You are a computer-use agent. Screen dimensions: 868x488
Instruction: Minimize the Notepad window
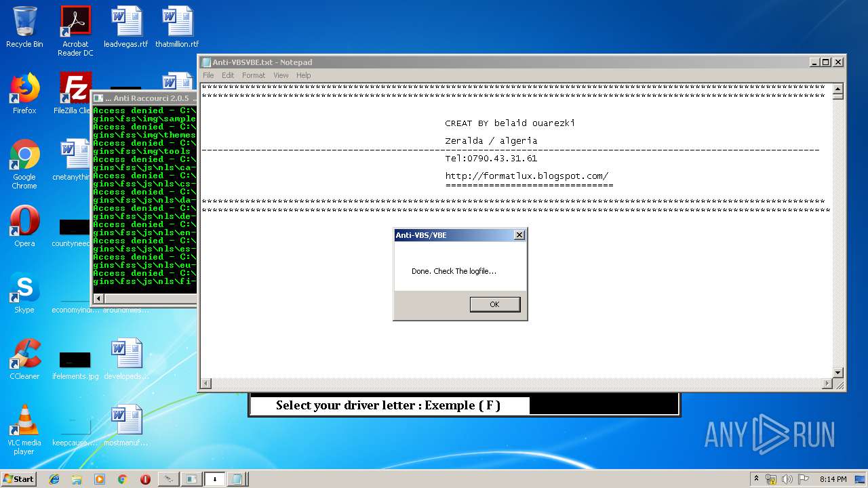(814, 62)
